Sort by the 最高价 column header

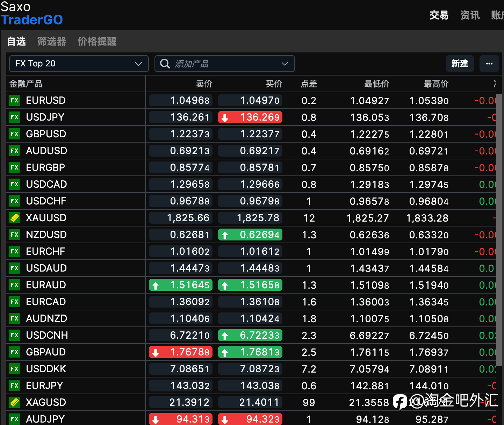(x=436, y=84)
